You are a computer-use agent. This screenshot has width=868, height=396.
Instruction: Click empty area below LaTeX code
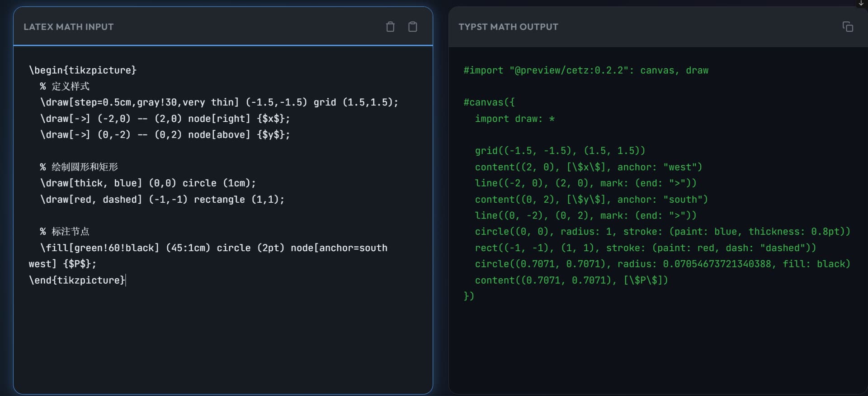(x=222, y=339)
